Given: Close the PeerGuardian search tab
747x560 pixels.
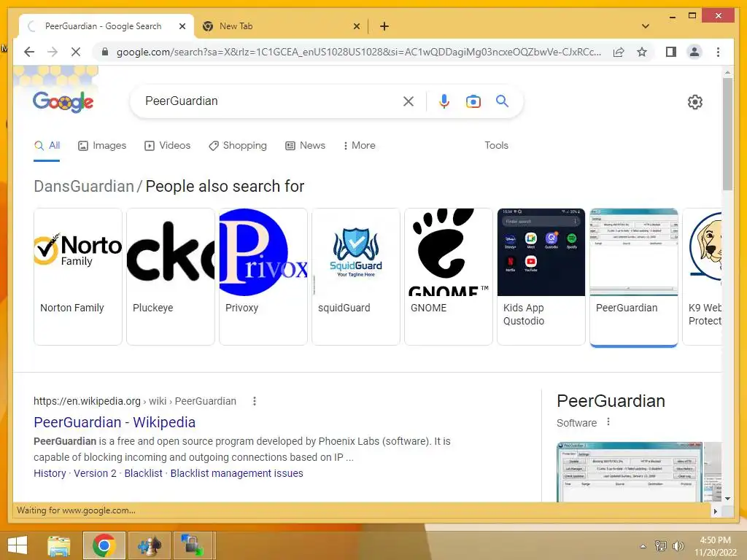Looking at the screenshot, I should tap(182, 26).
